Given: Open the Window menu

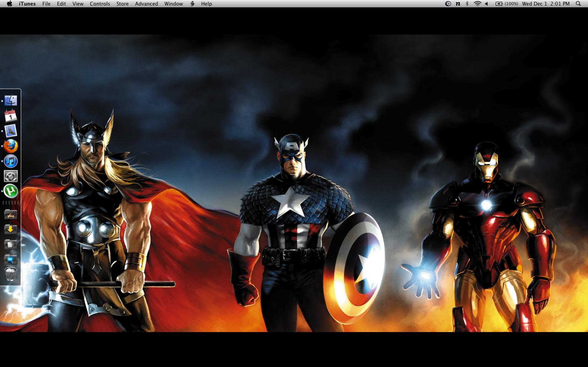Looking at the screenshot, I should [173, 4].
